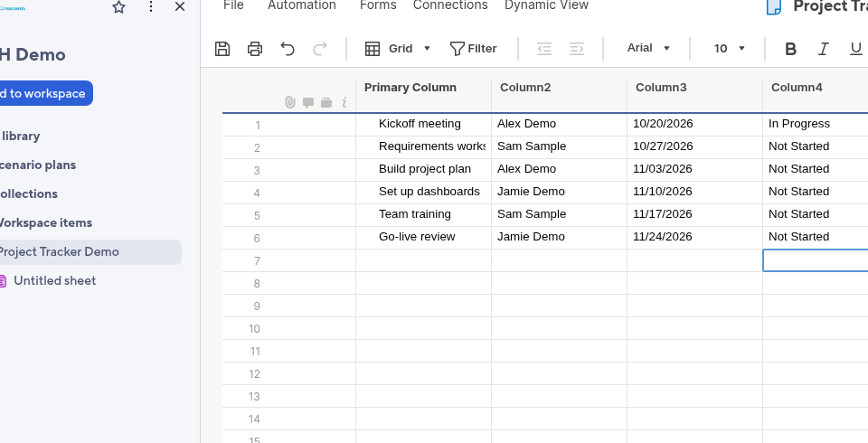Click the blue sheet icon beside title
Image resolution: width=868 pixels, height=443 pixels.
coord(773,6)
